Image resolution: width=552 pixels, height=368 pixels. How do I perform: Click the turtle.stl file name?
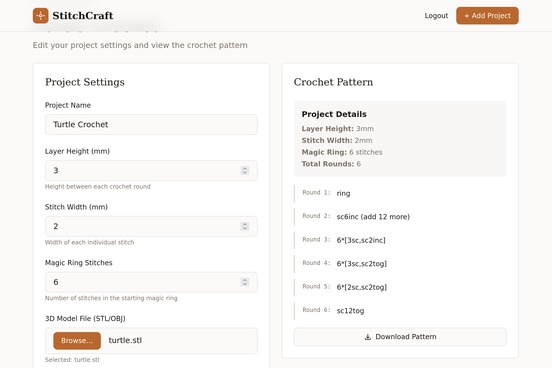(125, 340)
